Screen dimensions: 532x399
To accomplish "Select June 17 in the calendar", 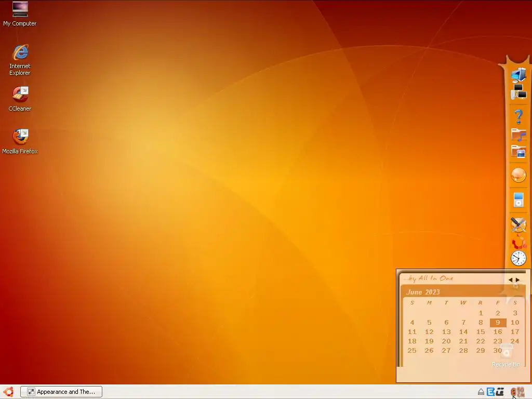I will [x=515, y=332].
